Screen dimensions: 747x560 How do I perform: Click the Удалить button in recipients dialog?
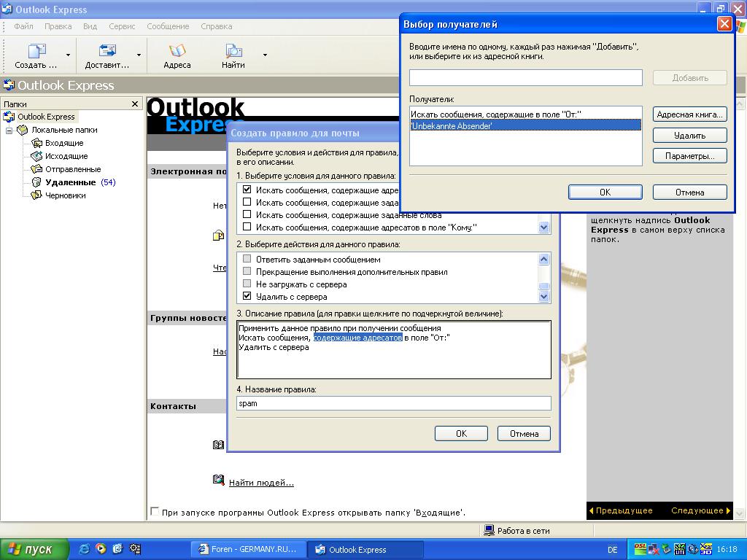[689, 135]
